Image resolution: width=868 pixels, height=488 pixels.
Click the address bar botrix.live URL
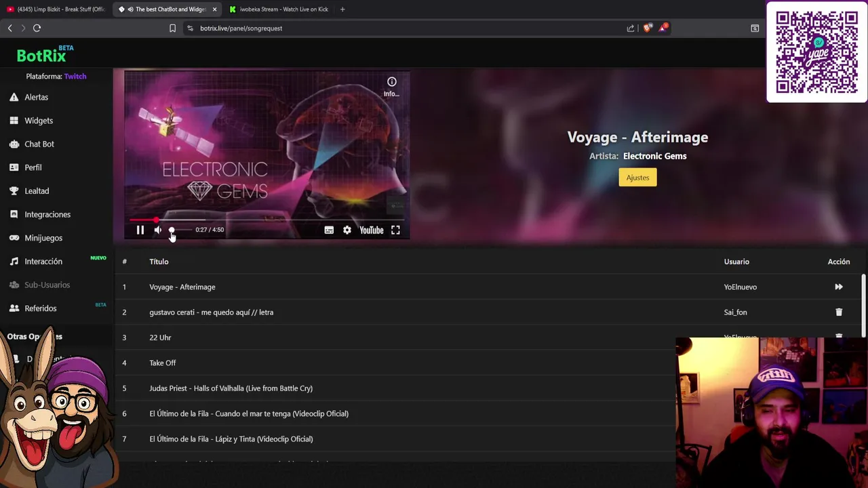[241, 28]
